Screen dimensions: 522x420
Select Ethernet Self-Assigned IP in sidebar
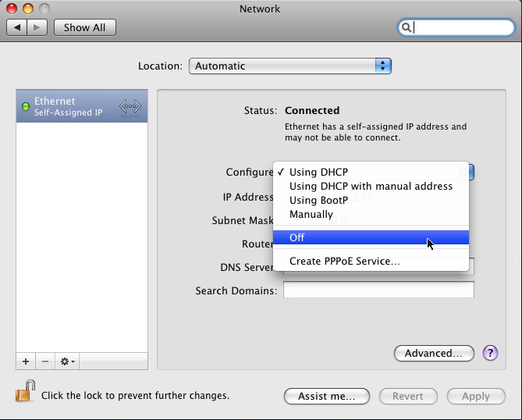(x=82, y=106)
